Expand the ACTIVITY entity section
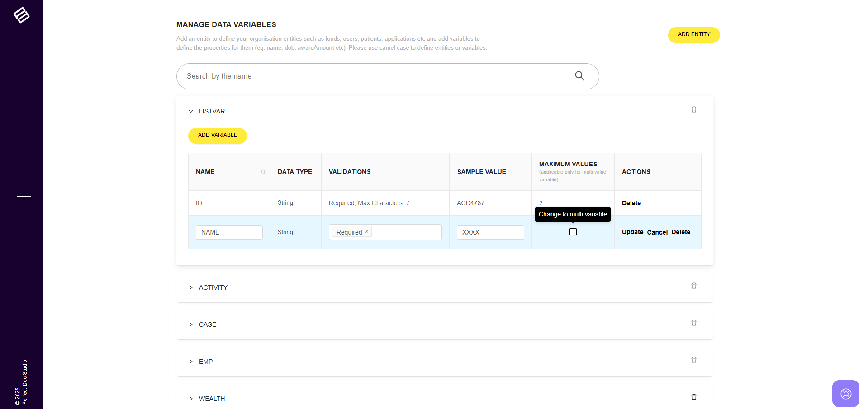This screenshot has height=409, width=868. (x=191, y=287)
